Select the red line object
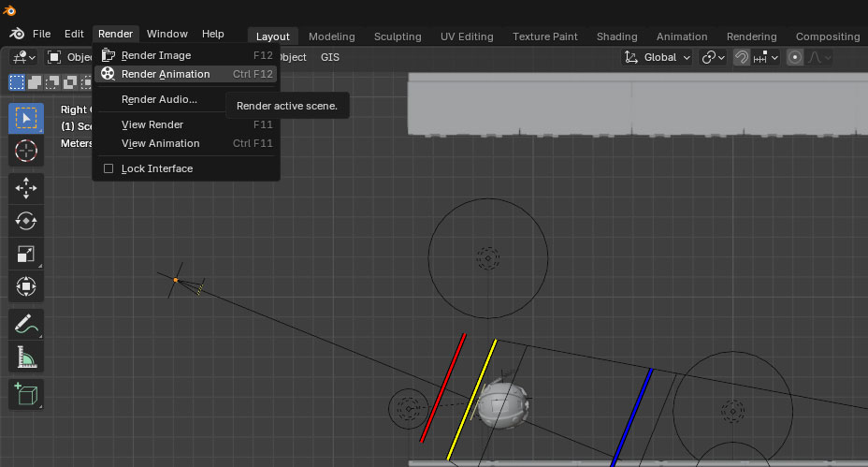Viewport: 868px width, 467px height. [x=442, y=387]
